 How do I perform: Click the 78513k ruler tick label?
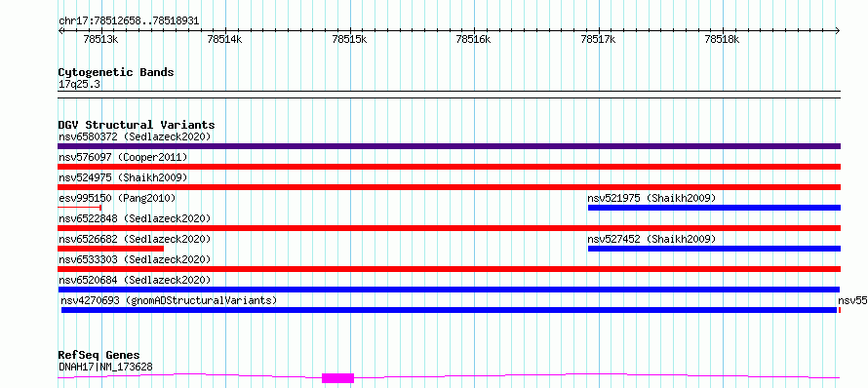pyautogui.click(x=100, y=39)
